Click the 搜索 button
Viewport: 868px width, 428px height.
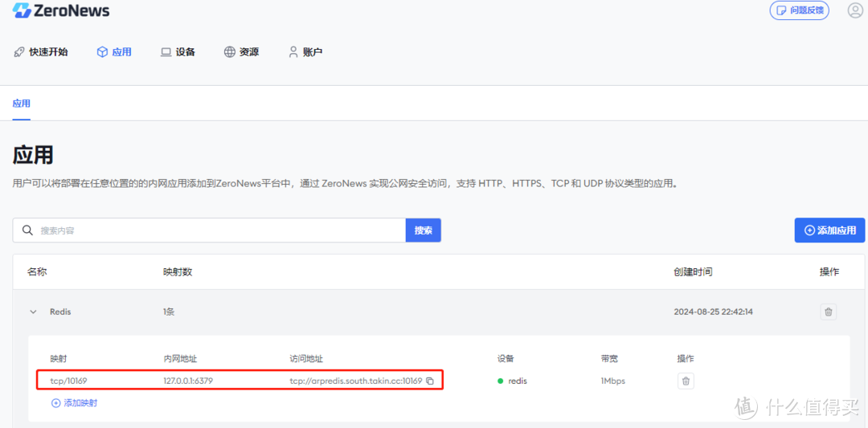424,230
